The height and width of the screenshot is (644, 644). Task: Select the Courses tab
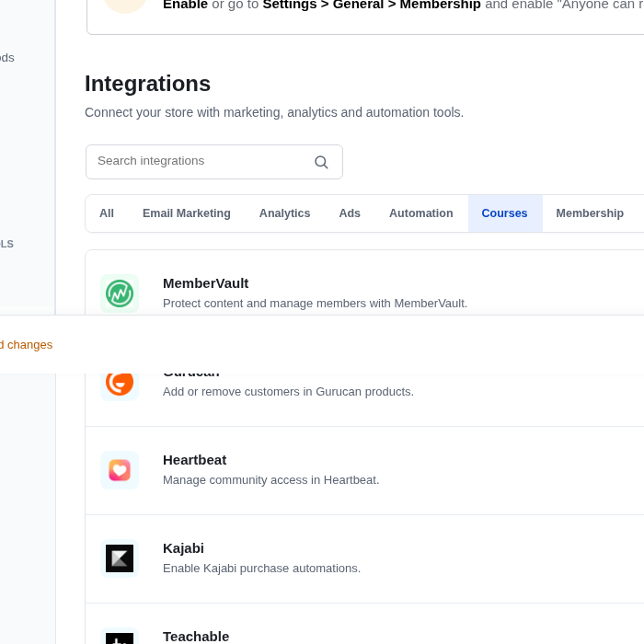coord(505,213)
